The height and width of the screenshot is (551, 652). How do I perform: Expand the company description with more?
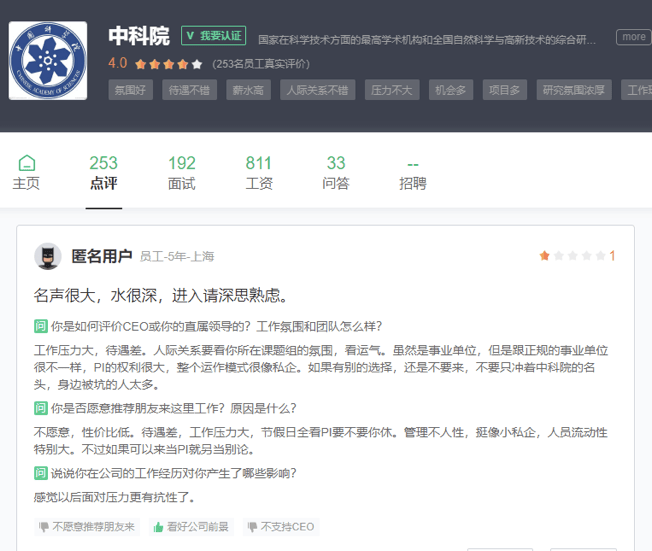633,37
